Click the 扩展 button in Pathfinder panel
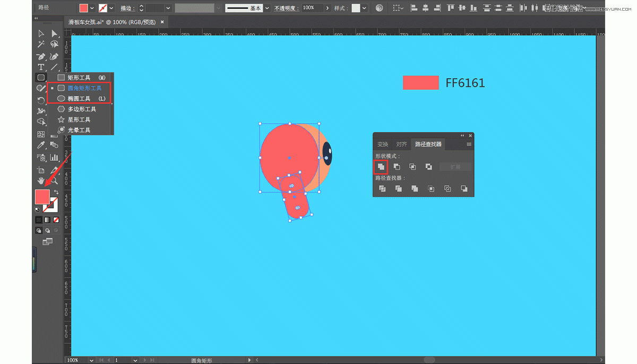This screenshot has width=637, height=364. click(455, 167)
